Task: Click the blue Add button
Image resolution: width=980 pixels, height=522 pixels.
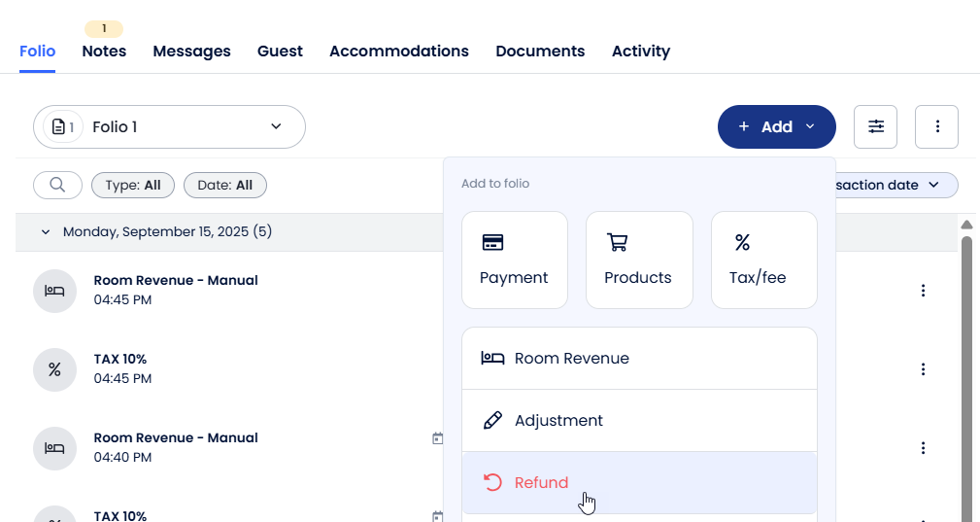Action: click(776, 126)
